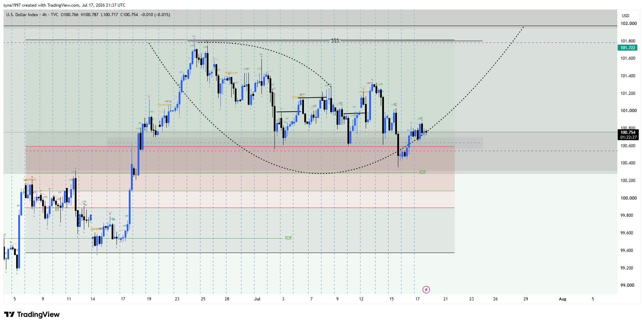Click the 19 date label on time axis
The height and width of the screenshot is (325, 644).
(149, 299)
